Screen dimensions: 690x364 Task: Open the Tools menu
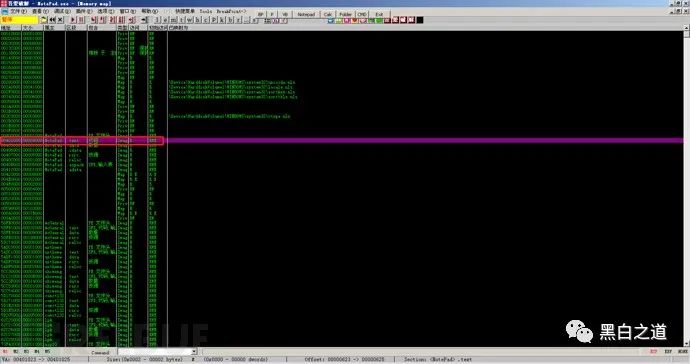[x=206, y=11]
